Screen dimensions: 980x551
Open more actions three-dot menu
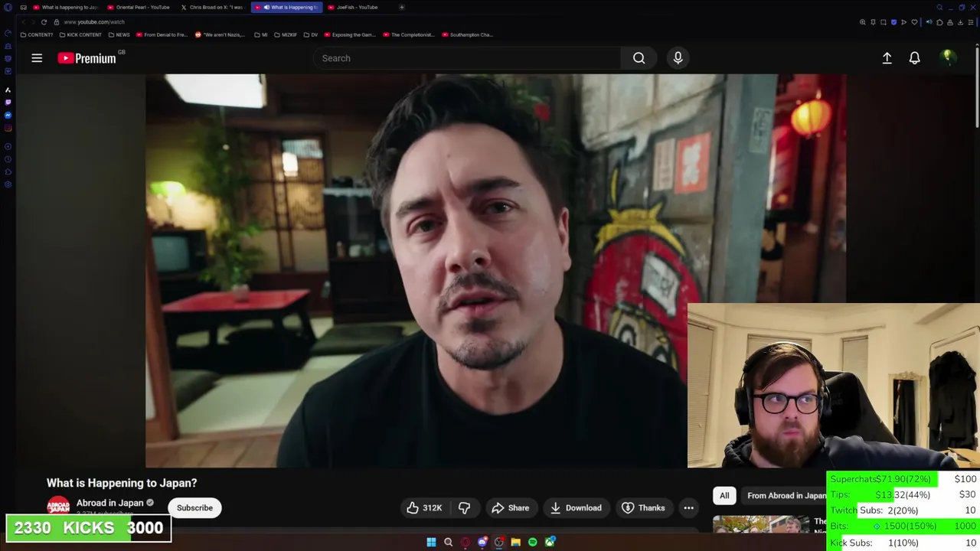click(x=688, y=507)
